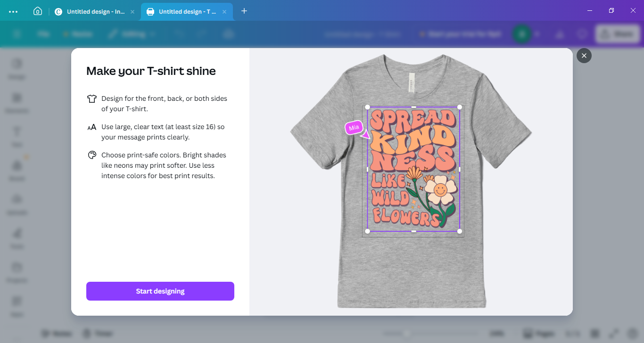Open the Uploads panel in sidebar
This screenshot has height=343, width=644.
click(x=17, y=204)
